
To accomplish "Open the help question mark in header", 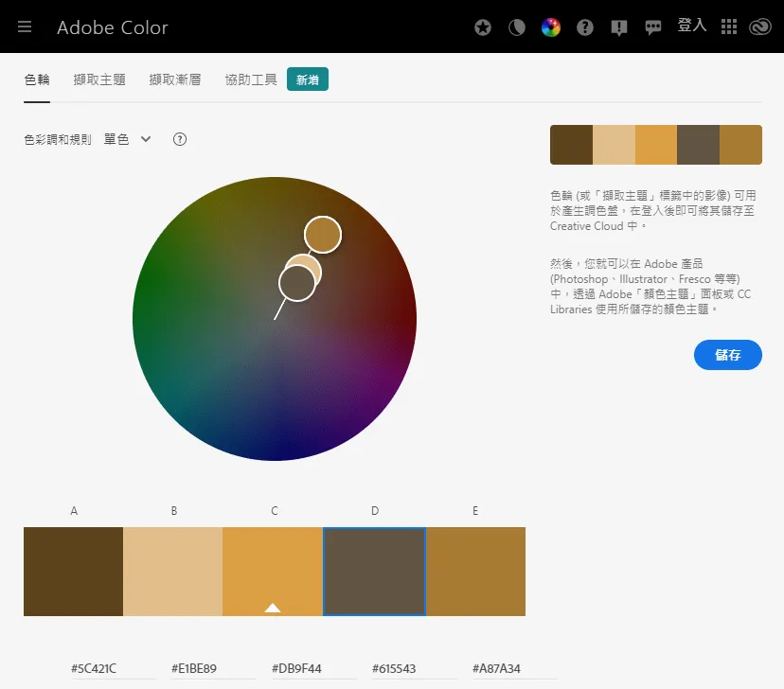I will pyautogui.click(x=584, y=27).
